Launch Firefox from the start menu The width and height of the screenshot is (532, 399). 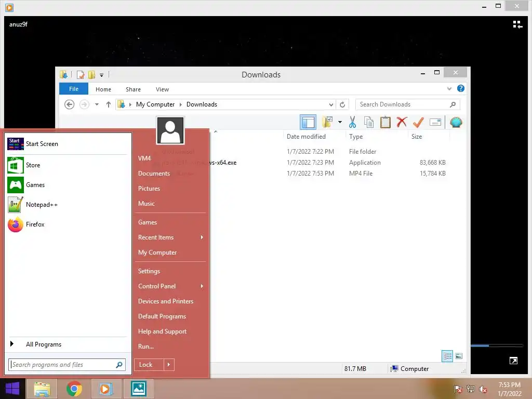click(x=67, y=224)
